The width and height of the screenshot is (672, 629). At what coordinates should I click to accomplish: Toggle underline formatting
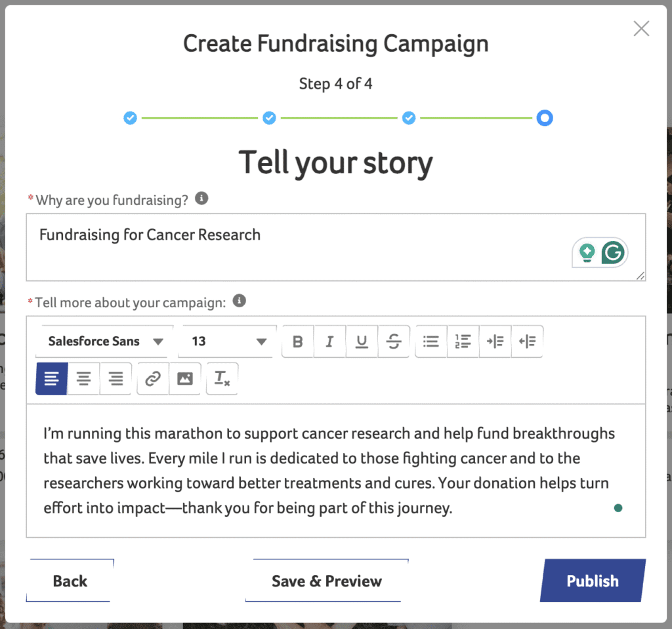tap(362, 341)
